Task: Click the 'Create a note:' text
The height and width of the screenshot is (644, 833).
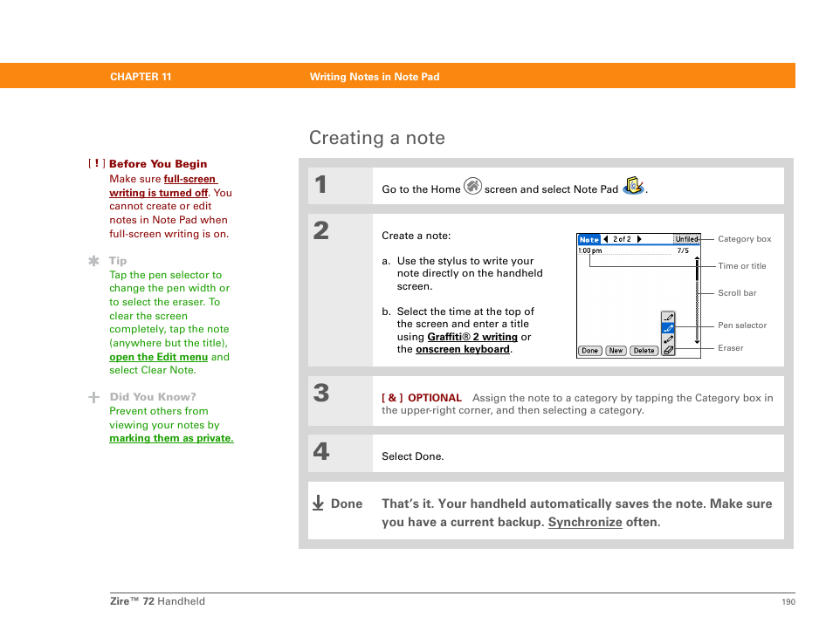Action: pos(416,236)
